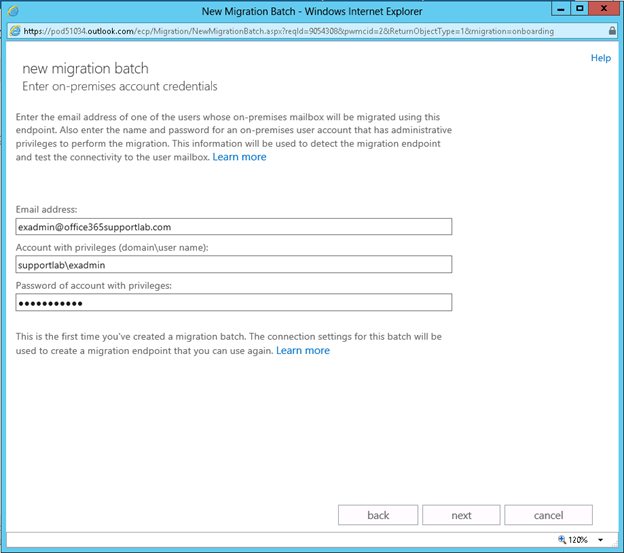Click the page icon beside the URL

15,31
